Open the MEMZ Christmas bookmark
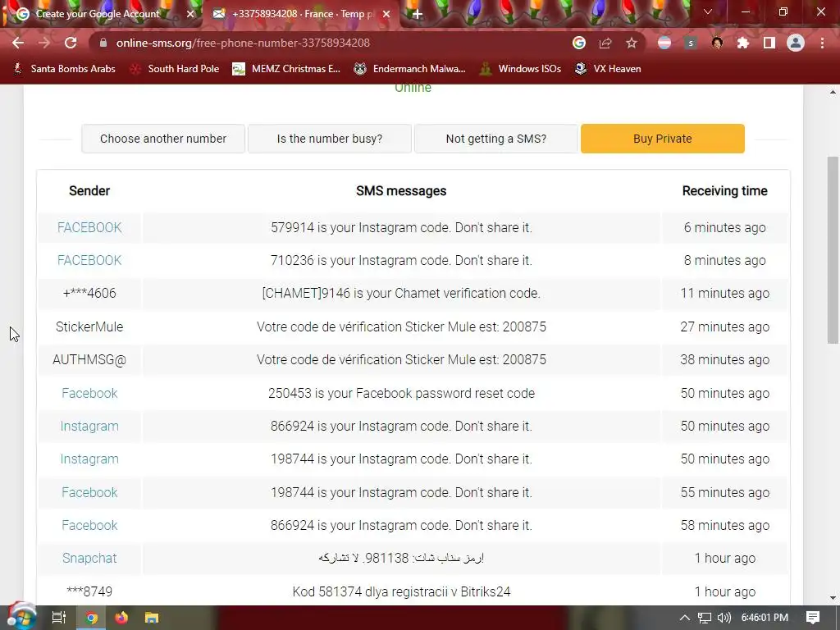The image size is (840, 630). 286,69
